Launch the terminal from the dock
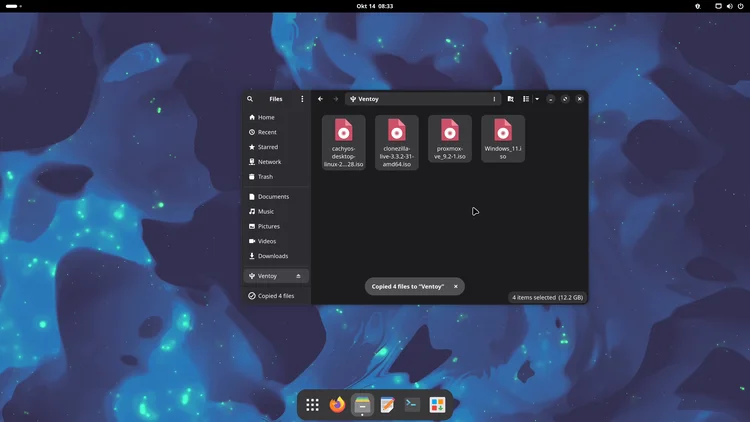This screenshot has width=750, height=422. point(412,405)
